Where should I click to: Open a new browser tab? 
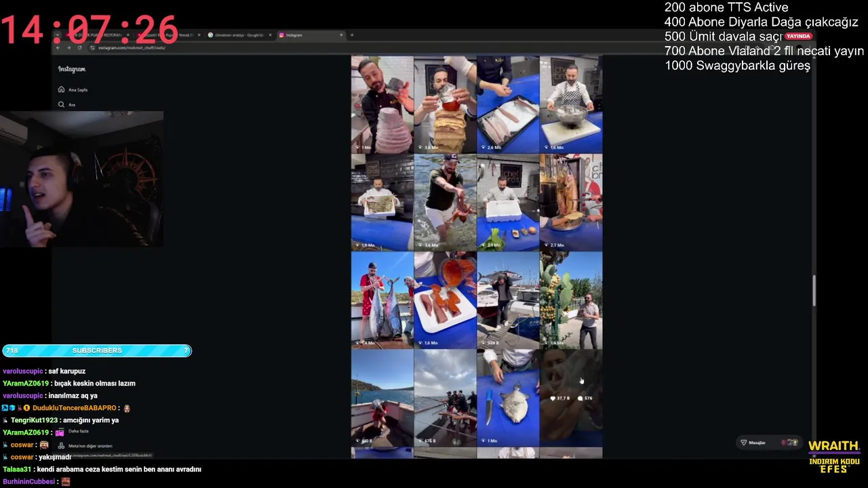352,35
